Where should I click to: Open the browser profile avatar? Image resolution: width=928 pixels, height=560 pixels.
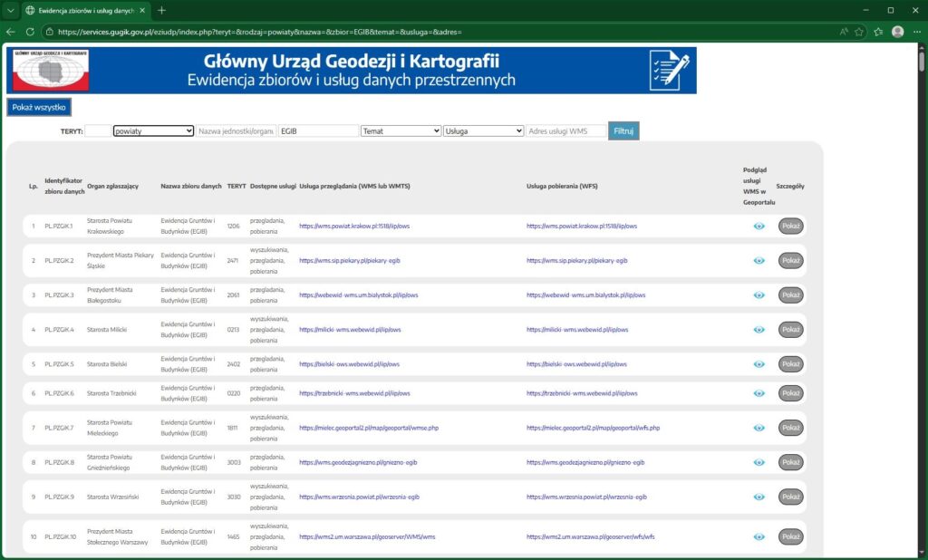[897, 31]
